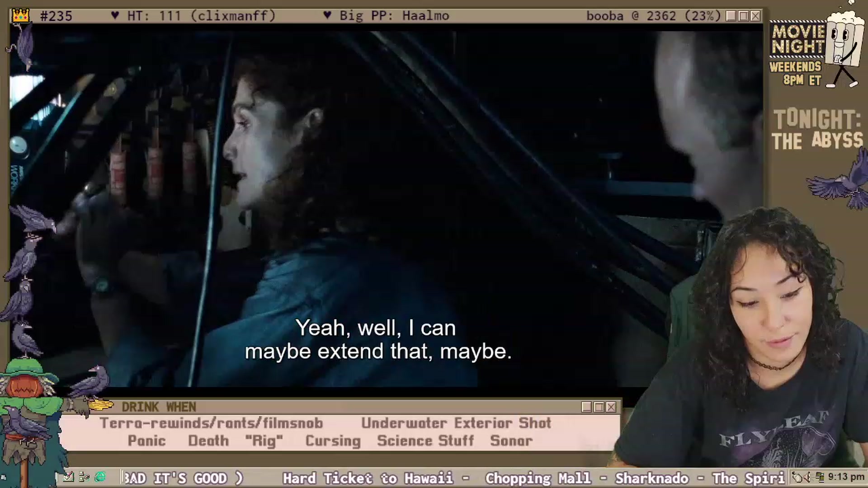Click the network computers tray icon
868x488 pixels.
tap(820, 477)
